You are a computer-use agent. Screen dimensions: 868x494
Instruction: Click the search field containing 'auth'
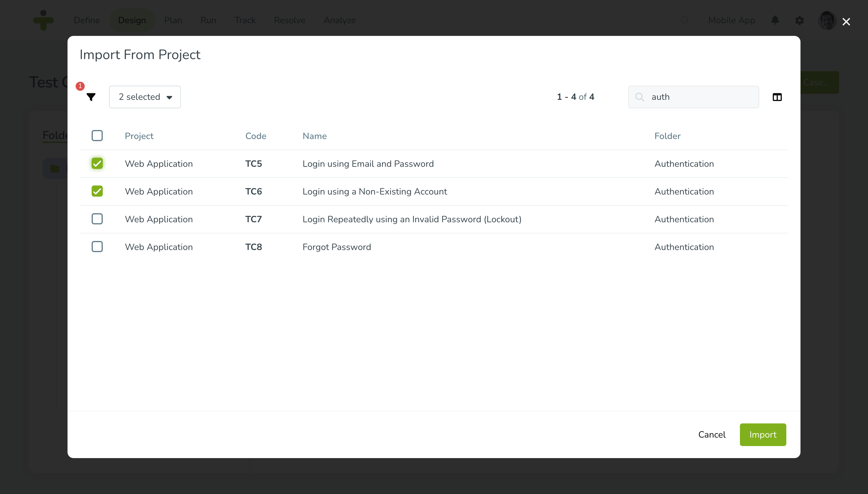point(694,97)
